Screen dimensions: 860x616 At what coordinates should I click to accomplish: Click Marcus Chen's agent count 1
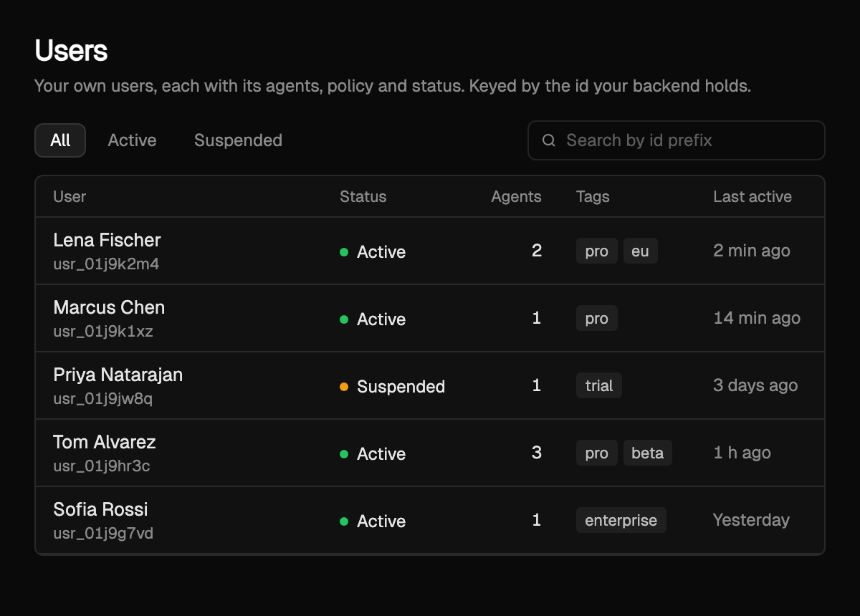tap(537, 318)
